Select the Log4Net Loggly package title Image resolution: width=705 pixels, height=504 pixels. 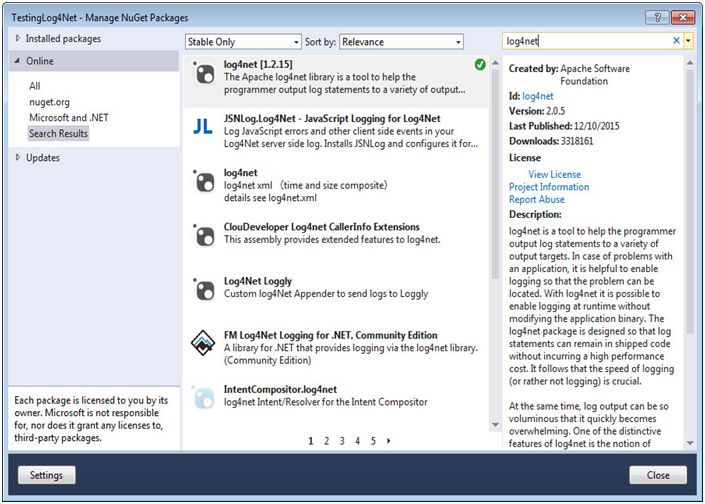258,281
